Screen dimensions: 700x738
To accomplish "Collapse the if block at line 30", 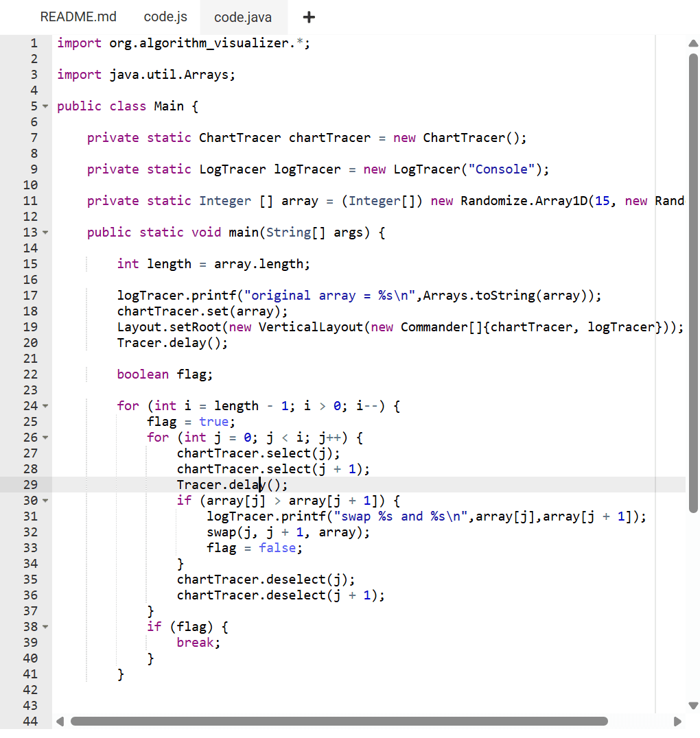I will [x=45, y=501].
